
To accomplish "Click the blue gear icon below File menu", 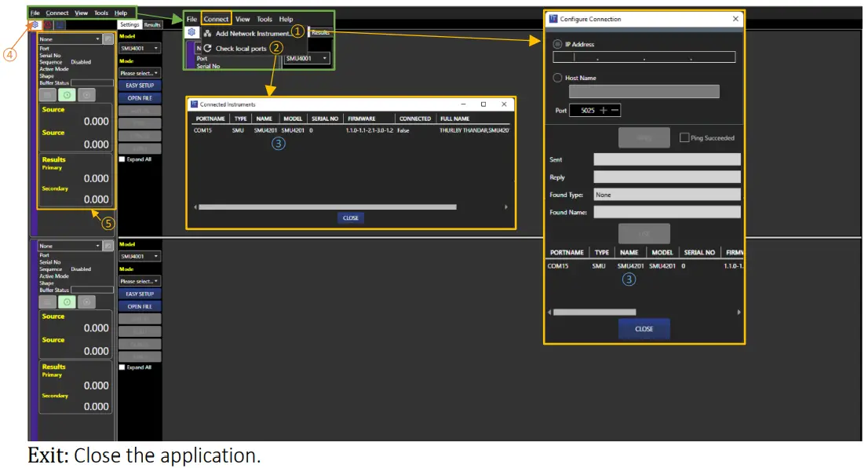I will click(35, 25).
